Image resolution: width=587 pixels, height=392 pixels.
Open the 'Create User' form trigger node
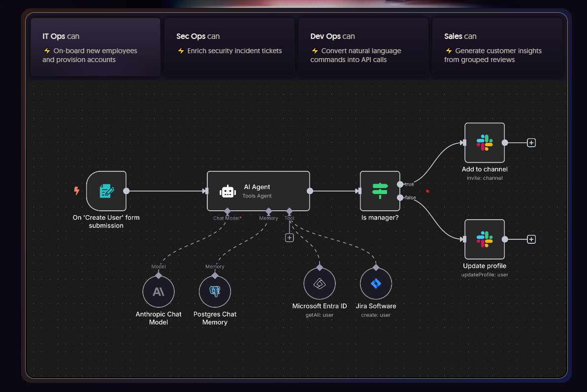[106, 191]
